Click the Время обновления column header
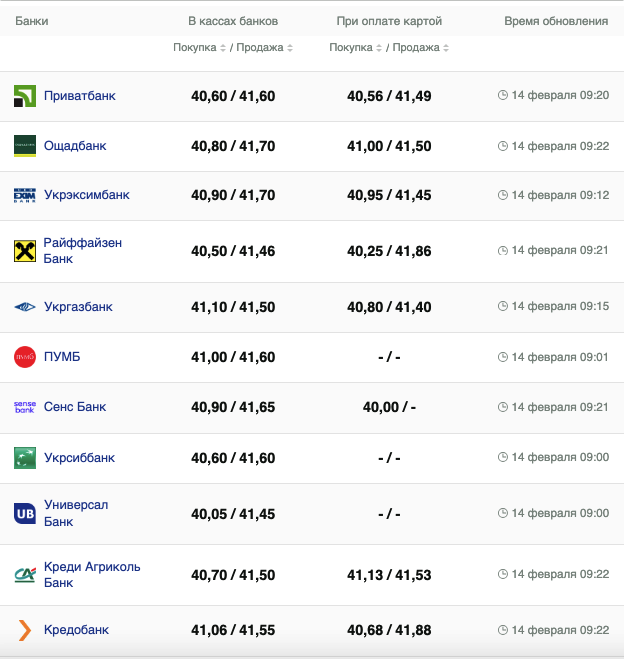Screen dimensions: 624x659 point(555,21)
